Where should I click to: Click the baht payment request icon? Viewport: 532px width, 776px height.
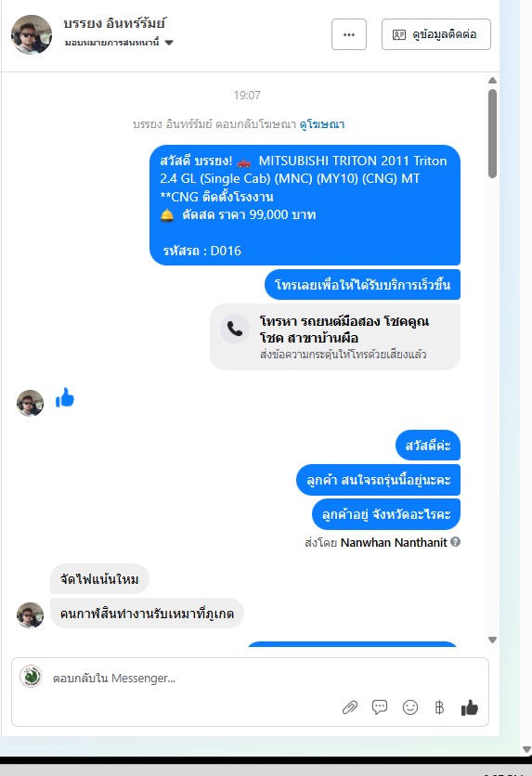point(439,707)
